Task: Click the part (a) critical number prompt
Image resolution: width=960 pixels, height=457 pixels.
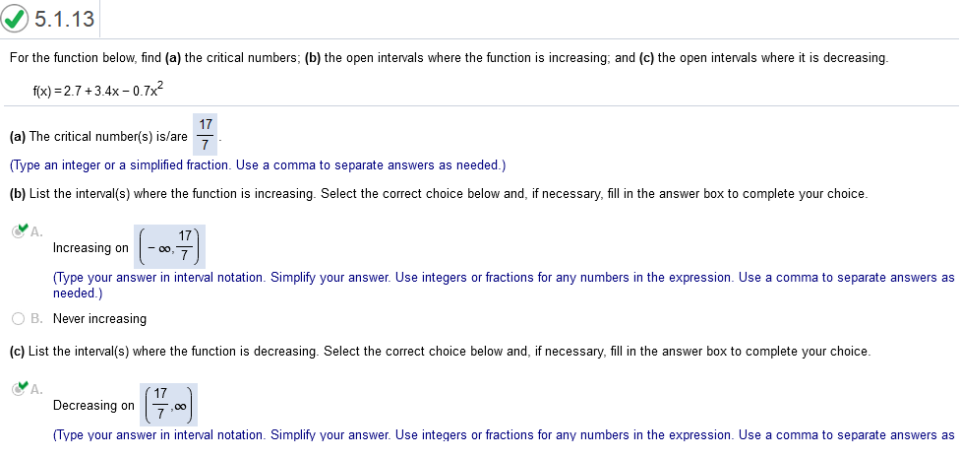Action: [x=99, y=137]
